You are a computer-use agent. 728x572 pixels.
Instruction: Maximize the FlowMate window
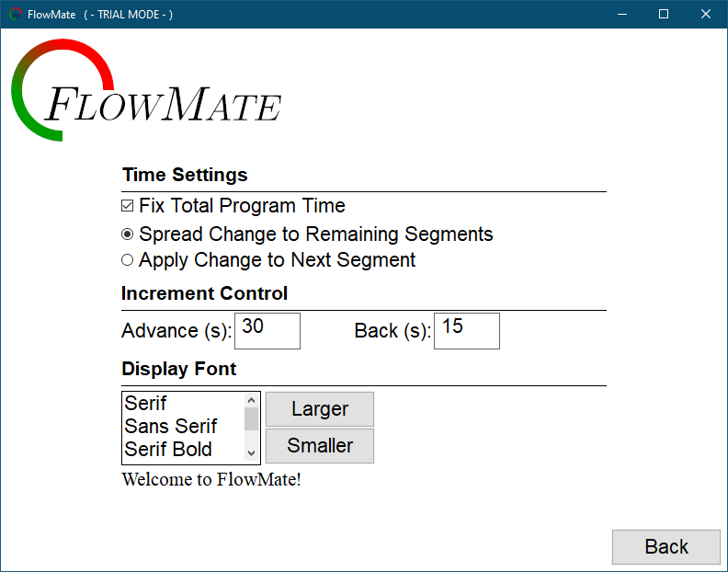(x=664, y=14)
